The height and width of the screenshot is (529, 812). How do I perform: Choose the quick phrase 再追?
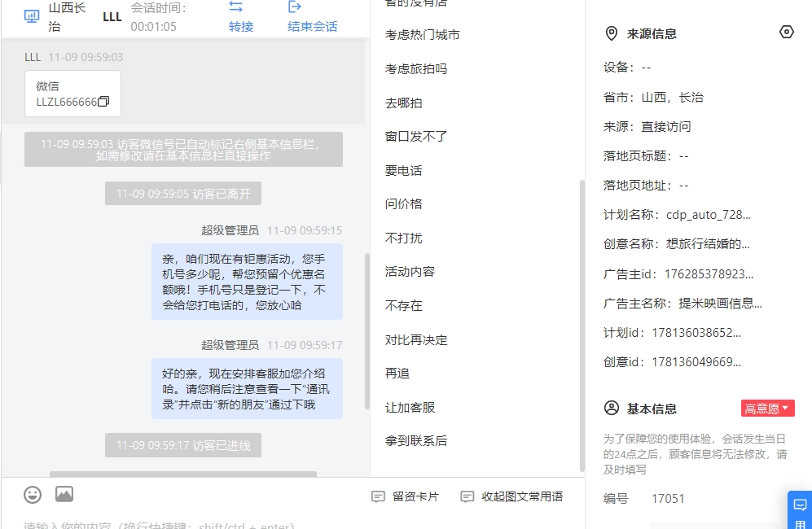pos(397,374)
